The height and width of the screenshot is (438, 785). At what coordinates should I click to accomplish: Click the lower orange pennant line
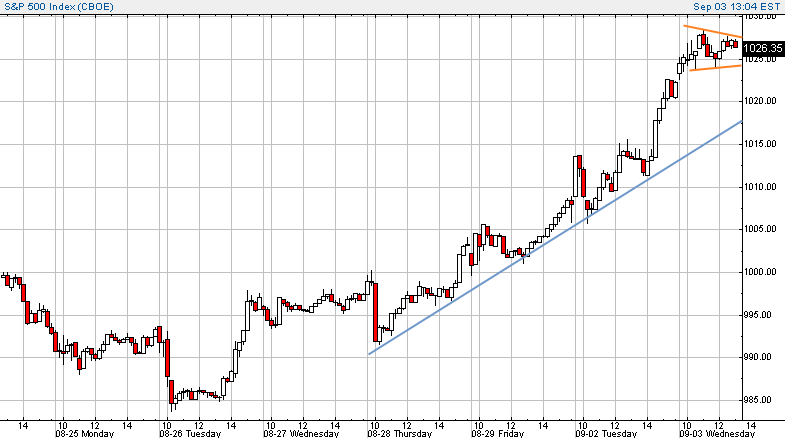click(715, 68)
